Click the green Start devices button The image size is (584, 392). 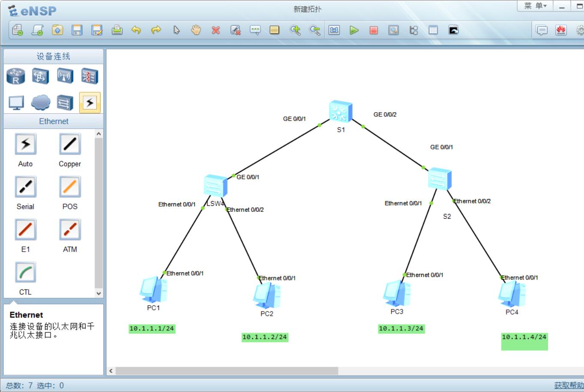tap(354, 30)
